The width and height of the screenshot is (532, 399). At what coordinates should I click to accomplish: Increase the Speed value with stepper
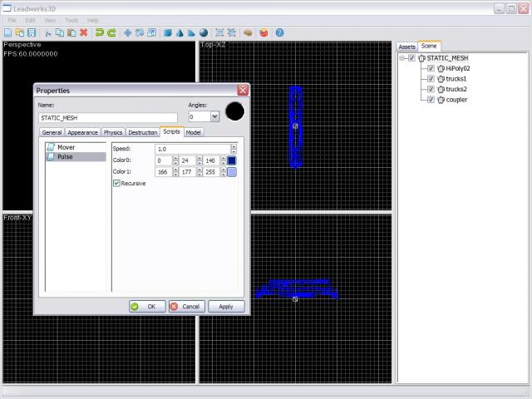tap(234, 146)
